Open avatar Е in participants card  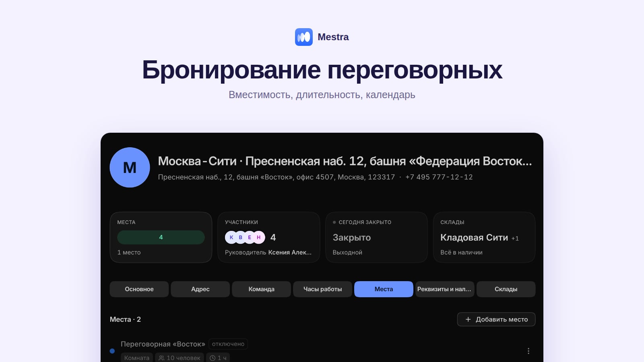(x=250, y=237)
